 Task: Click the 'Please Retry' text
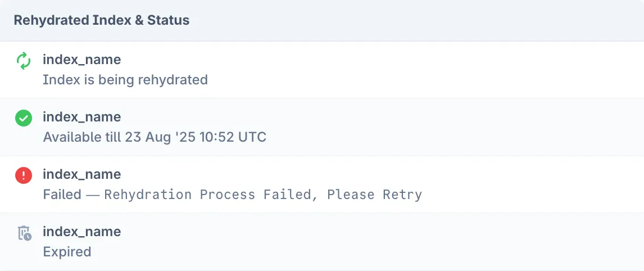point(374,195)
